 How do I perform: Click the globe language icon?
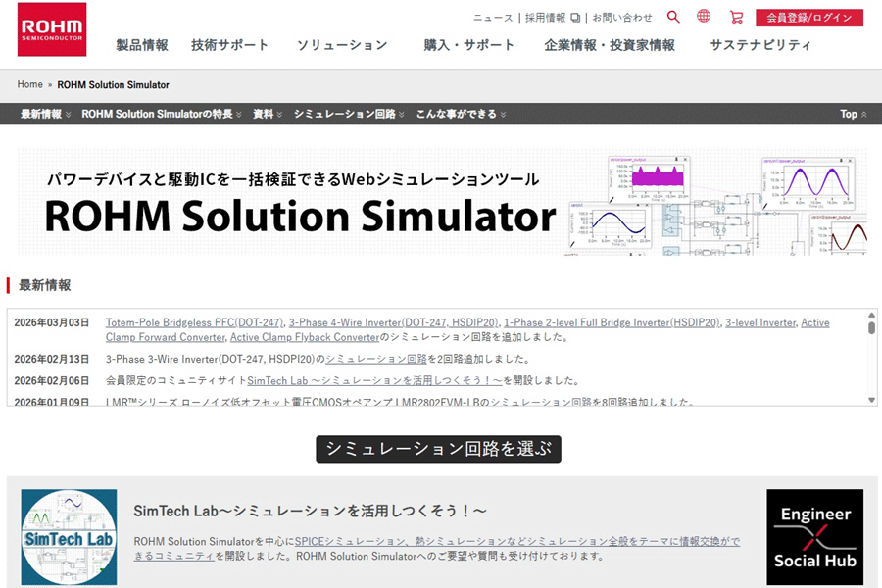coord(704,17)
